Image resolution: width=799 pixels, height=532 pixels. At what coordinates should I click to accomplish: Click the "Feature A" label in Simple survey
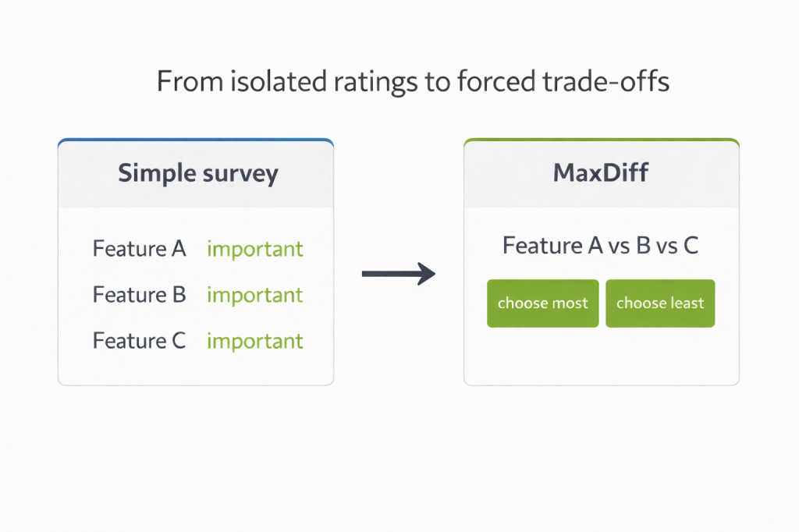pyautogui.click(x=140, y=249)
